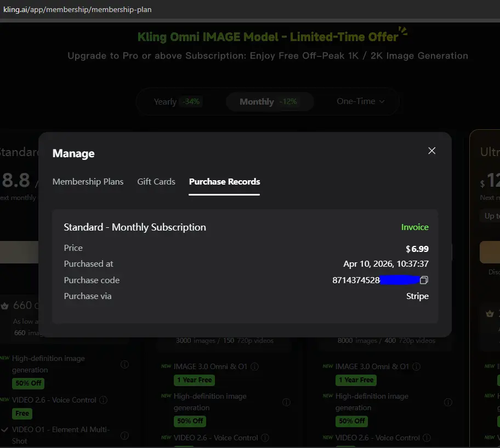Info icon for left High-definition image generation
Screen dimensions: 500x448
tap(124, 364)
